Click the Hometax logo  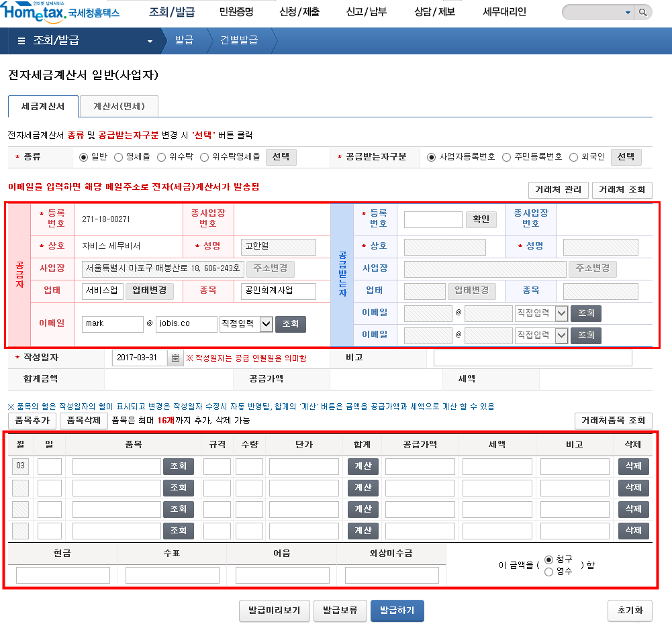pyautogui.click(x=60, y=11)
